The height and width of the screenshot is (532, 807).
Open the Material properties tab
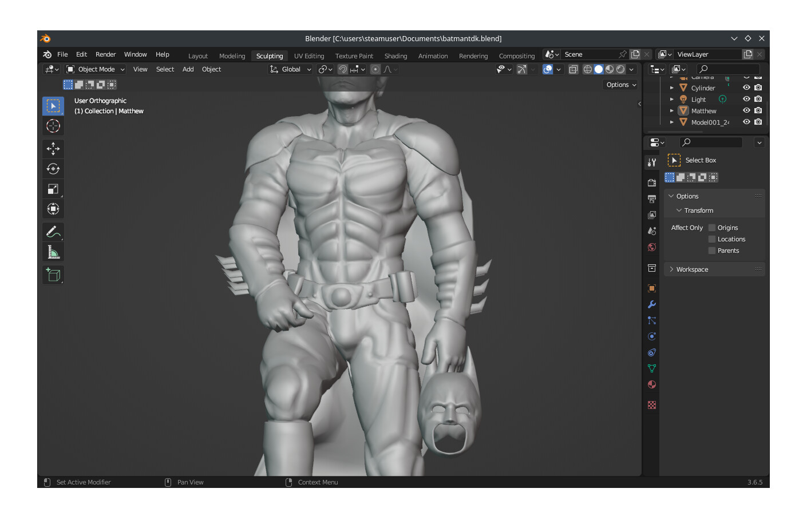pyautogui.click(x=652, y=384)
